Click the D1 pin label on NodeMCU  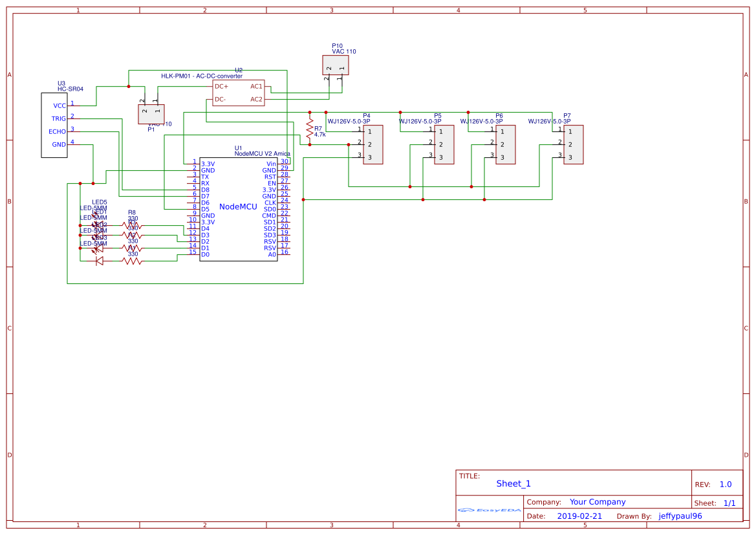[x=205, y=248]
